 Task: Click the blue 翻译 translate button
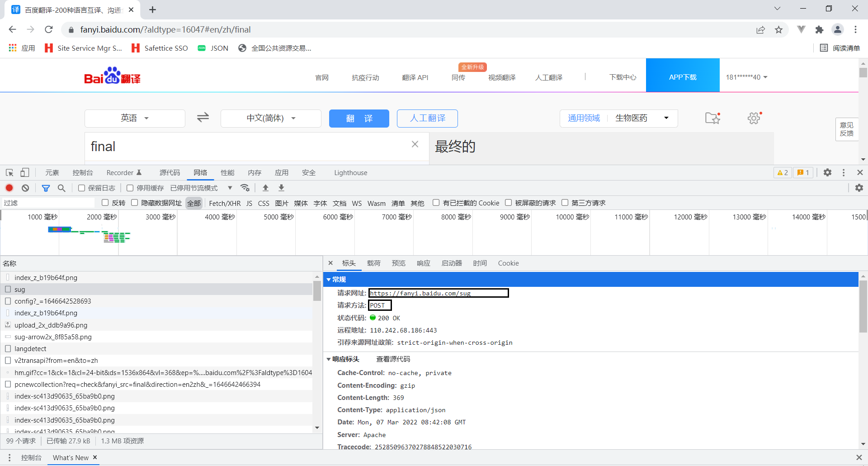point(359,118)
